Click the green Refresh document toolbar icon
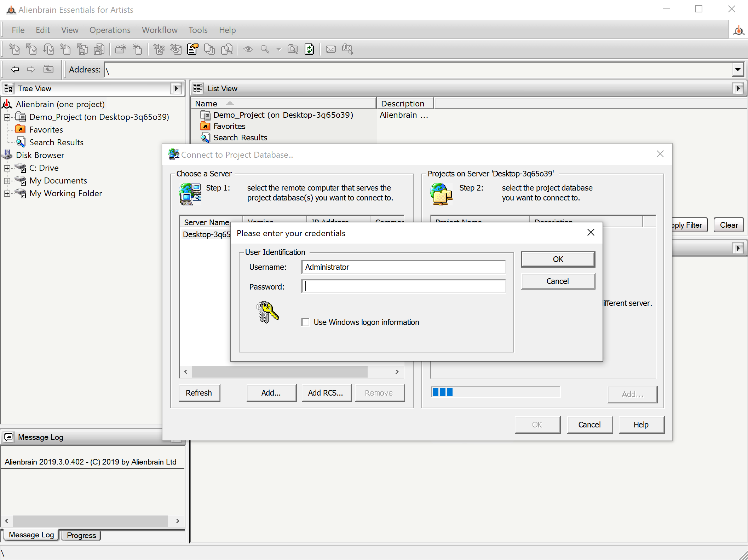 coord(309,49)
